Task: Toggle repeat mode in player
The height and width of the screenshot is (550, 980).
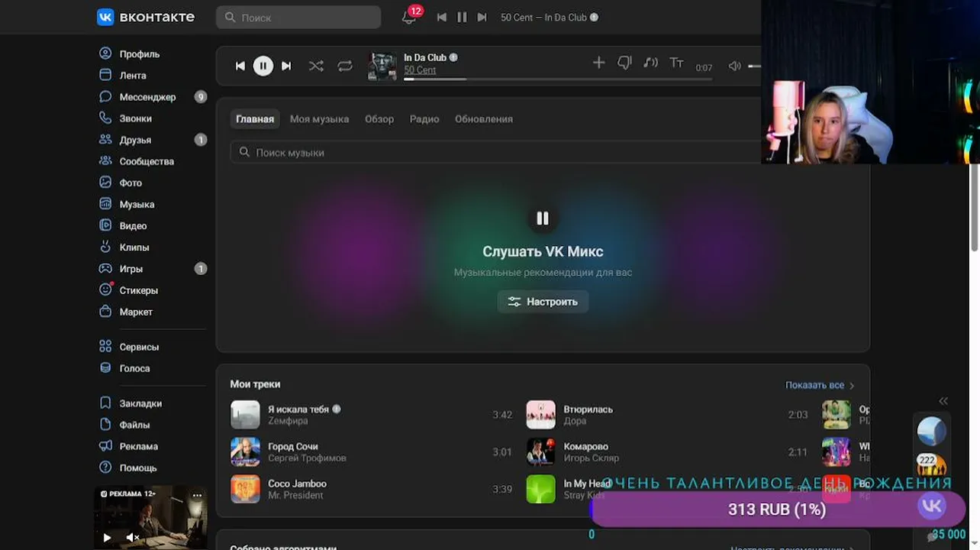Action: click(345, 66)
